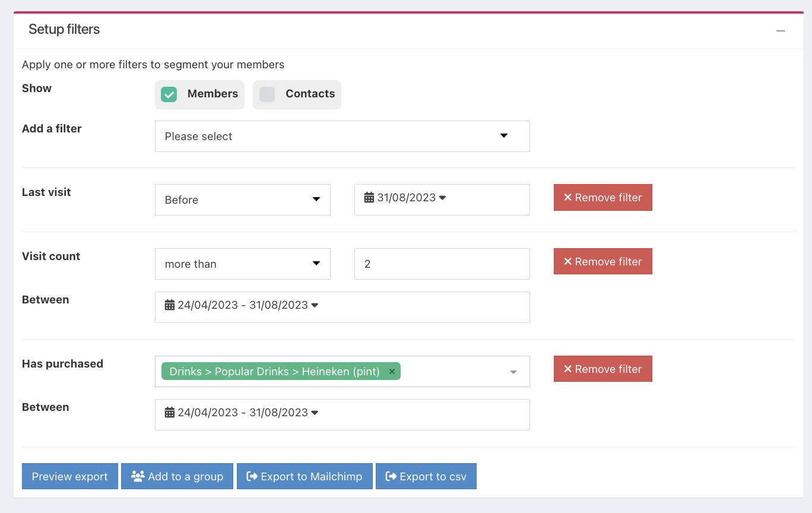The width and height of the screenshot is (812, 513).
Task: Click the text about segmenting your members
Action: [153, 65]
